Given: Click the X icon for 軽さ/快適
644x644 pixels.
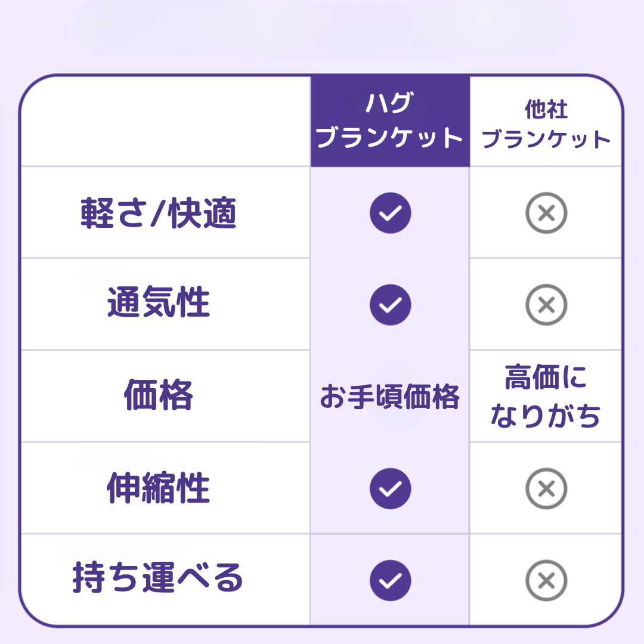Looking at the screenshot, I should tap(546, 213).
